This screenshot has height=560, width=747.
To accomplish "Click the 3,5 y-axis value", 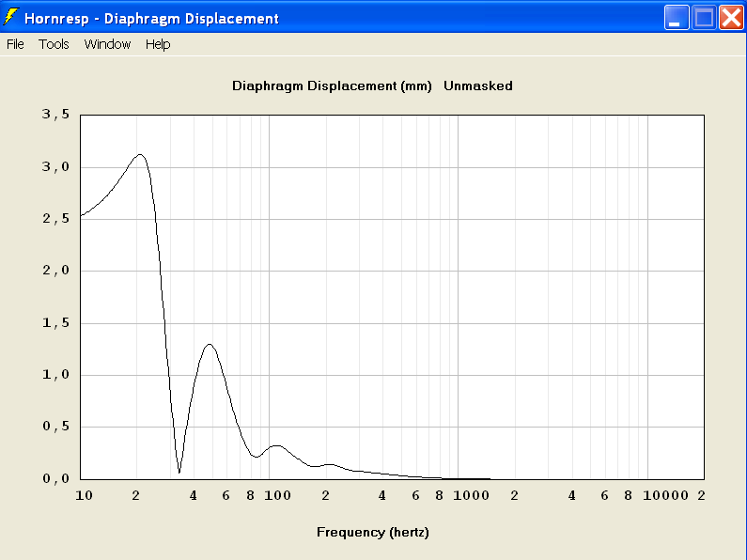I will (x=55, y=115).
